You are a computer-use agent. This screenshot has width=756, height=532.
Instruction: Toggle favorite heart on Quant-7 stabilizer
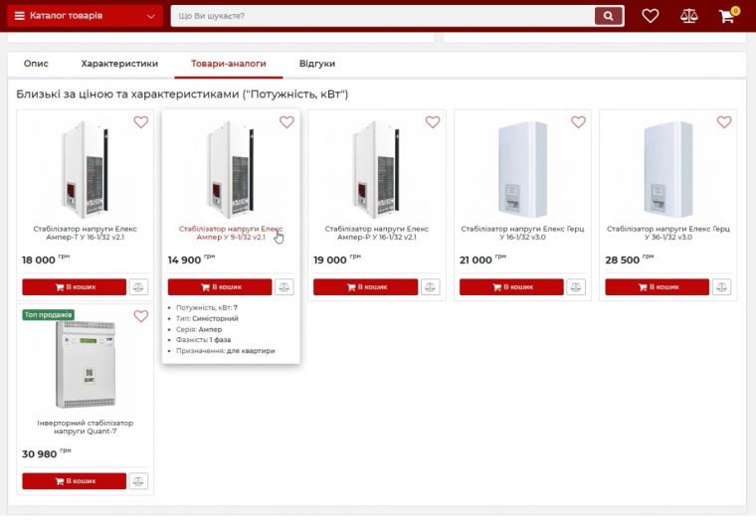coord(140,316)
